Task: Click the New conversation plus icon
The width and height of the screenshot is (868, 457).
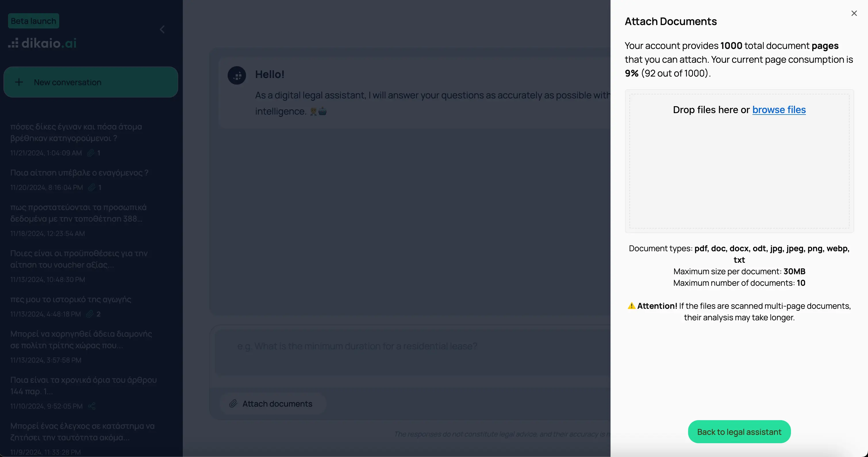Action: [x=19, y=82]
